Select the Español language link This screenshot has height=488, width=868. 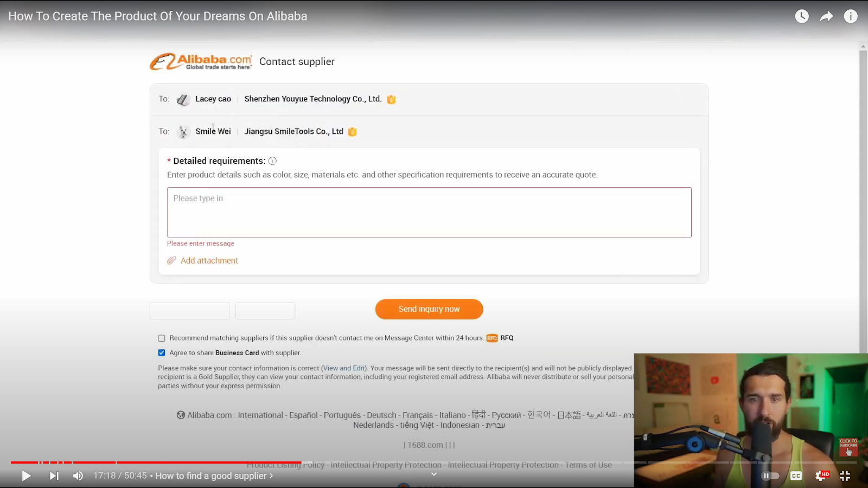pos(303,415)
